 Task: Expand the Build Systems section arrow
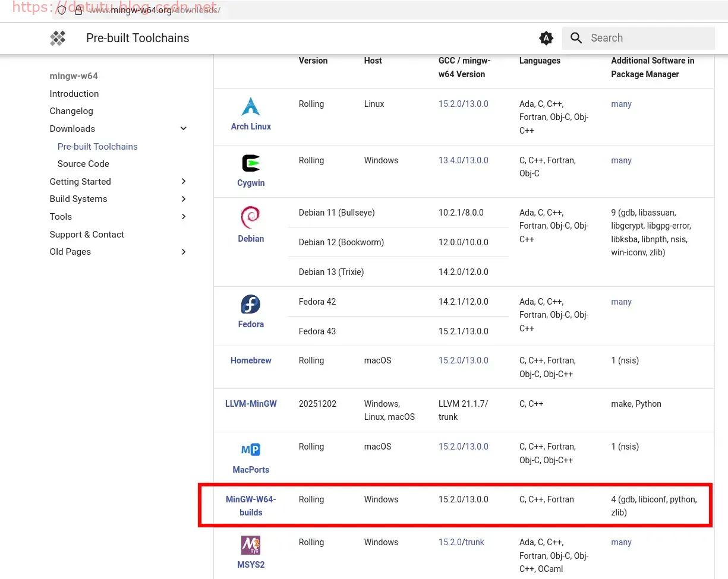tap(184, 199)
